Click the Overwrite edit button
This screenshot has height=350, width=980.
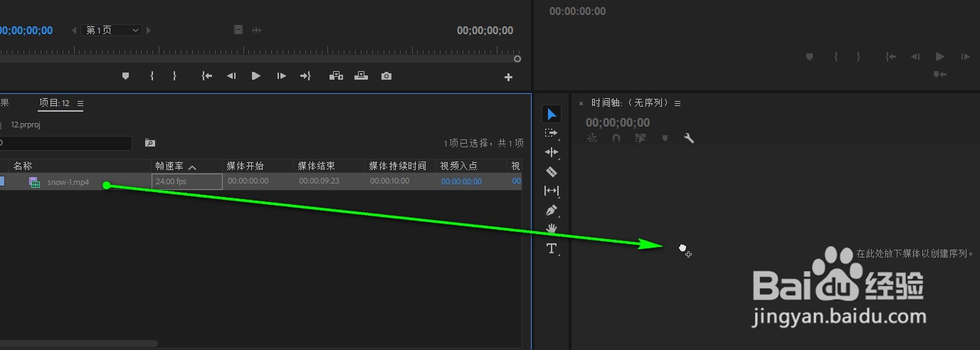361,76
